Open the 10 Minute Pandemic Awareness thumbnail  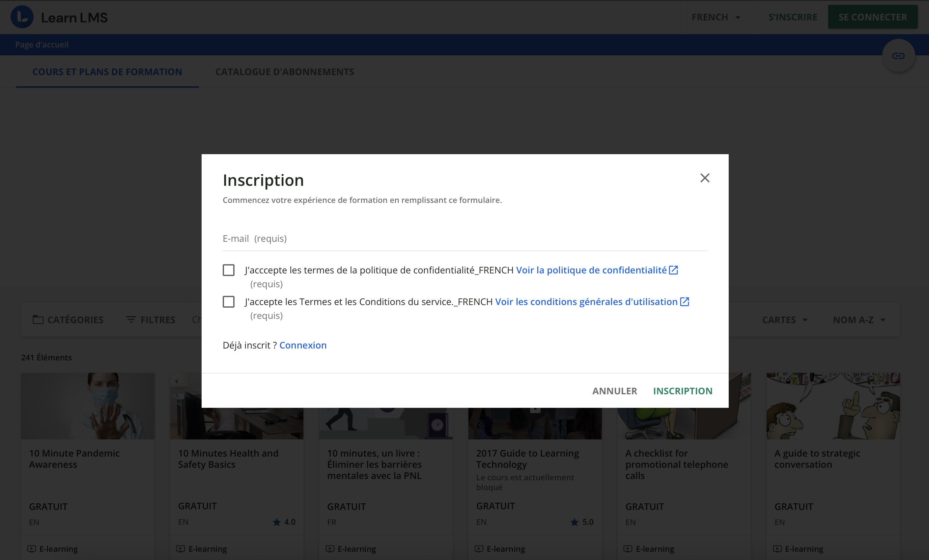pos(88,406)
